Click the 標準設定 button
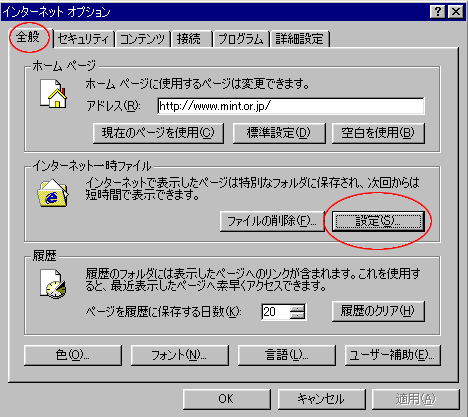 279,133
